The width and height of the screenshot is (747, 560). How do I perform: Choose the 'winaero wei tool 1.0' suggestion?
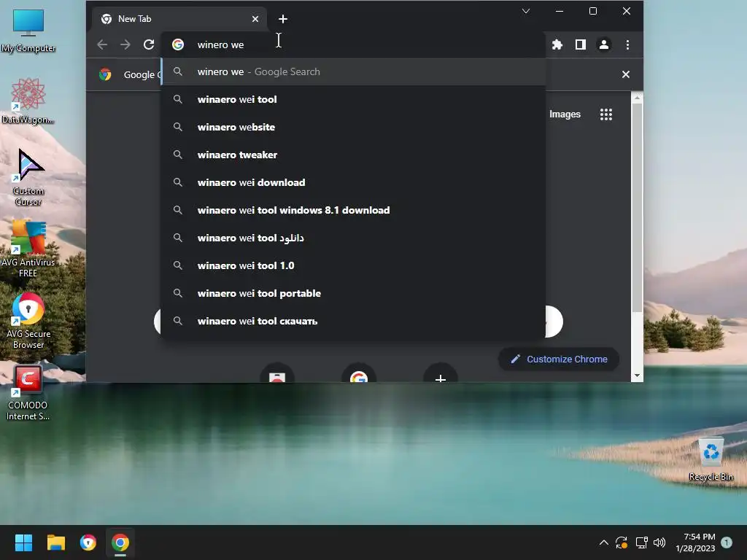[353, 265]
